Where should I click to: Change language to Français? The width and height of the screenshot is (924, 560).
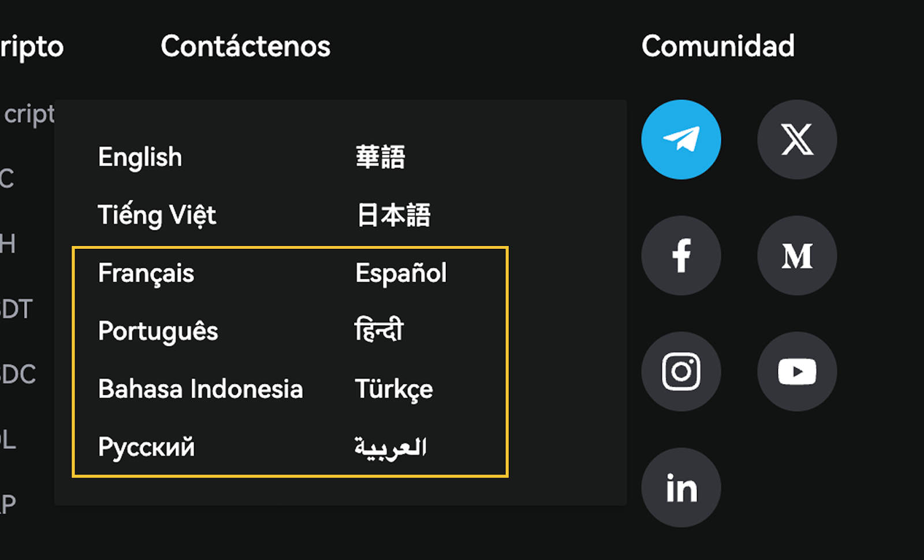(x=146, y=273)
